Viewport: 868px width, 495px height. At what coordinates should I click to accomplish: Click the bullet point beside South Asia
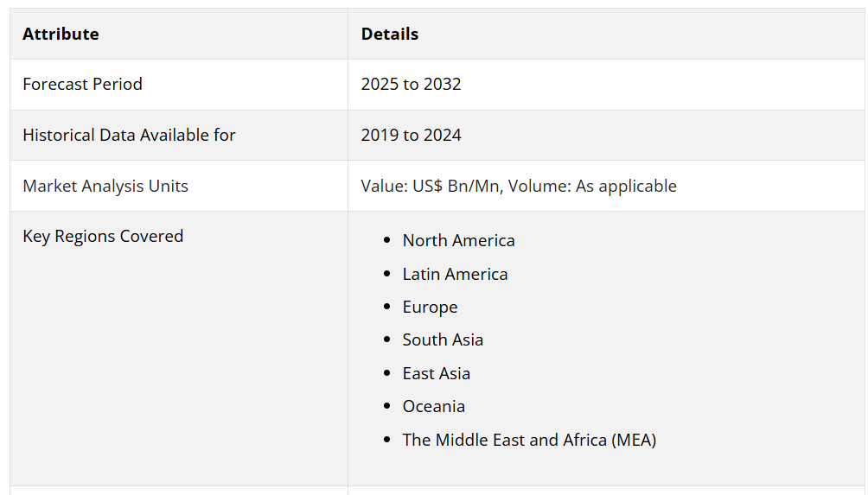click(x=386, y=341)
